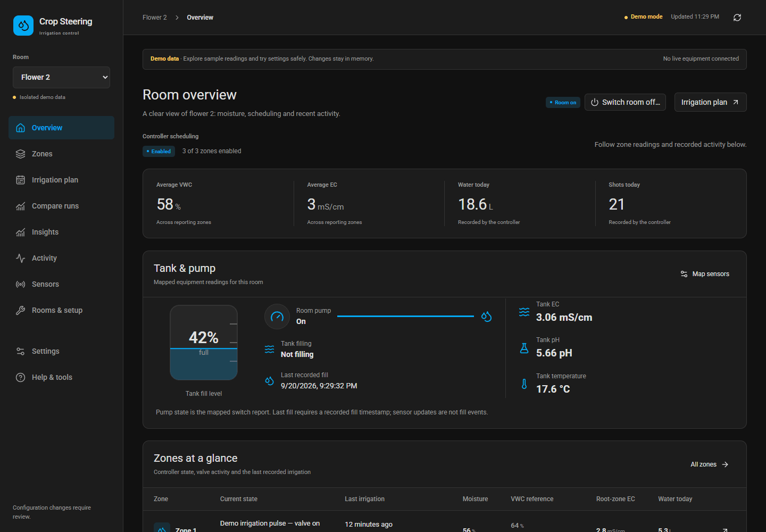Click the Last recorded fill droplet icon
Viewport: 766px width, 532px height.
pos(270,381)
